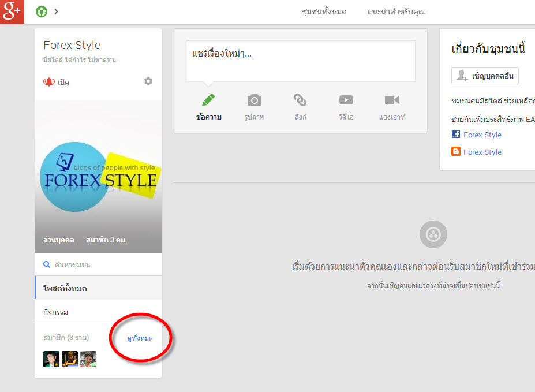
Task: Click the เชิญบุคคลอื่น invite button
Action: coord(485,76)
